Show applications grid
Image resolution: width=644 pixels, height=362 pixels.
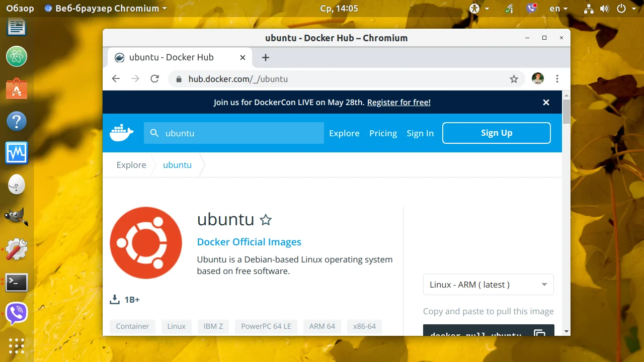[x=17, y=345]
